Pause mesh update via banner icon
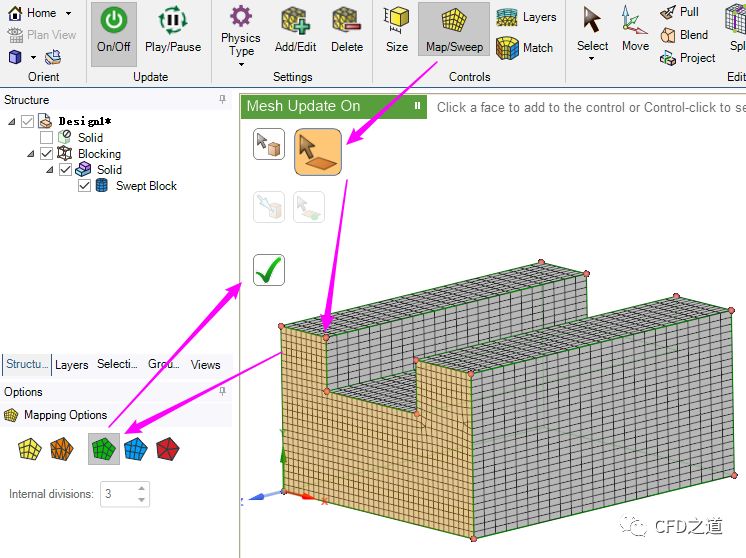This screenshot has height=558, width=746. (x=417, y=106)
